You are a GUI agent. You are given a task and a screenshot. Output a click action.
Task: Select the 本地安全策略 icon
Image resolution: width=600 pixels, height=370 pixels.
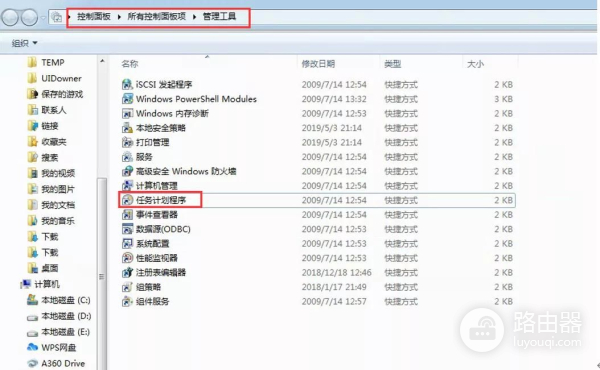click(x=127, y=128)
